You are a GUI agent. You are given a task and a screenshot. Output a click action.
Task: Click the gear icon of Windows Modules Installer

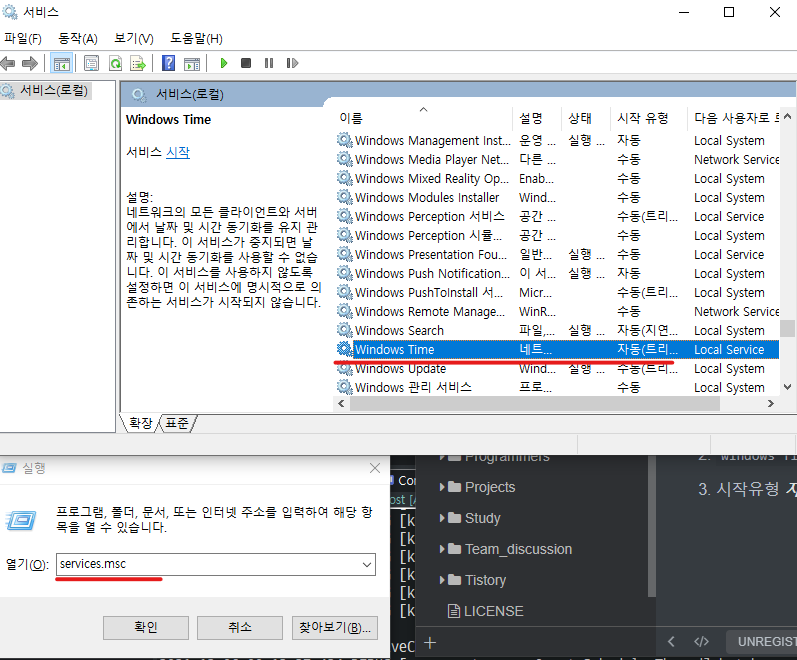pos(345,197)
